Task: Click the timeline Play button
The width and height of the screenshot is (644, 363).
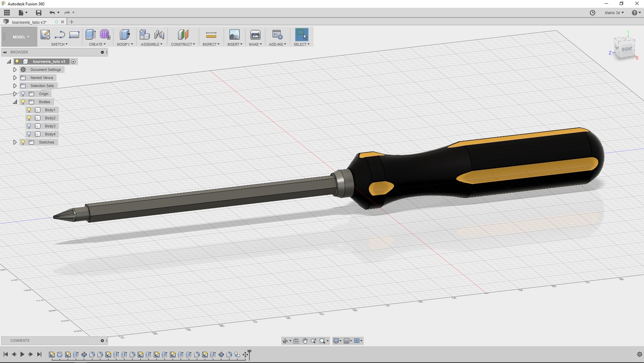Action: coord(22,354)
